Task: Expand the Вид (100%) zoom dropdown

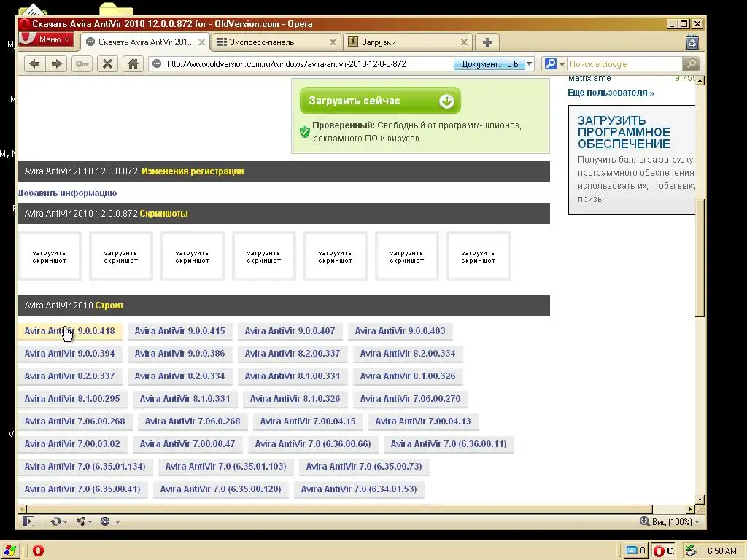Action: pos(697,522)
